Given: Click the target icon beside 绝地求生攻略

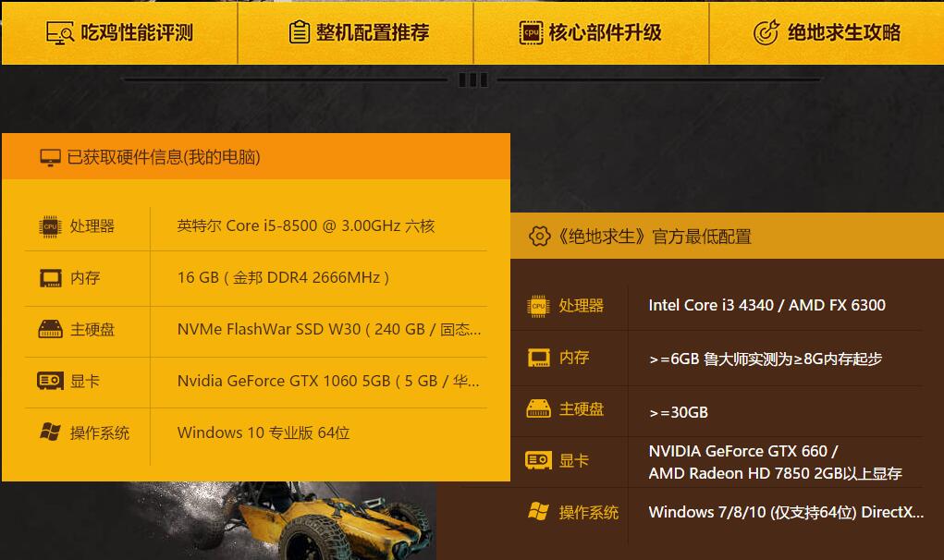Looking at the screenshot, I should pos(766,32).
